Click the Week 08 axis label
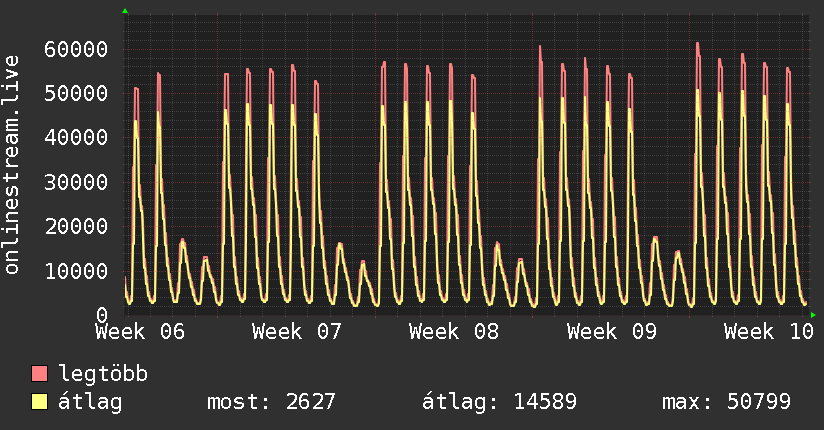Image resolution: width=824 pixels, height=430 pixels. point(454,332)
